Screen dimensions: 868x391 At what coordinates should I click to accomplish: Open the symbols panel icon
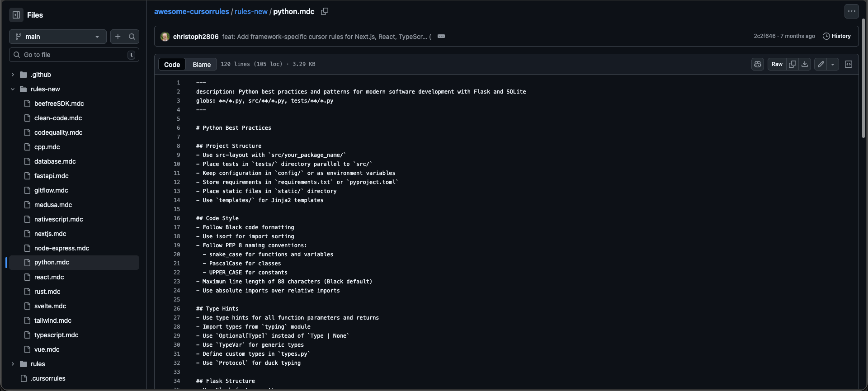click(x=849, y=64)
